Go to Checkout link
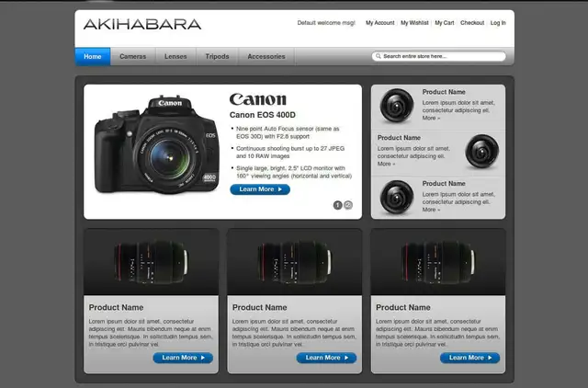This screenshot has height=388, width=588. pyautogui.click(x=472, y=23)
